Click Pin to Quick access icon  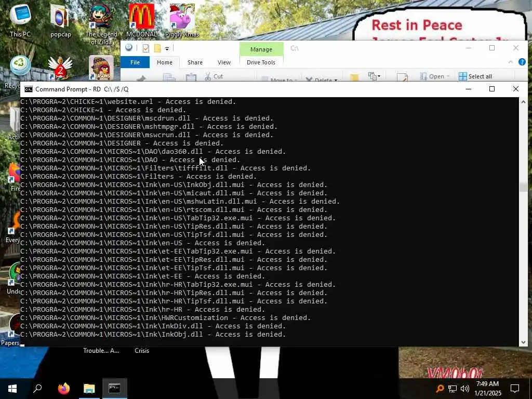pyautogui.click(x=141, y=78)
